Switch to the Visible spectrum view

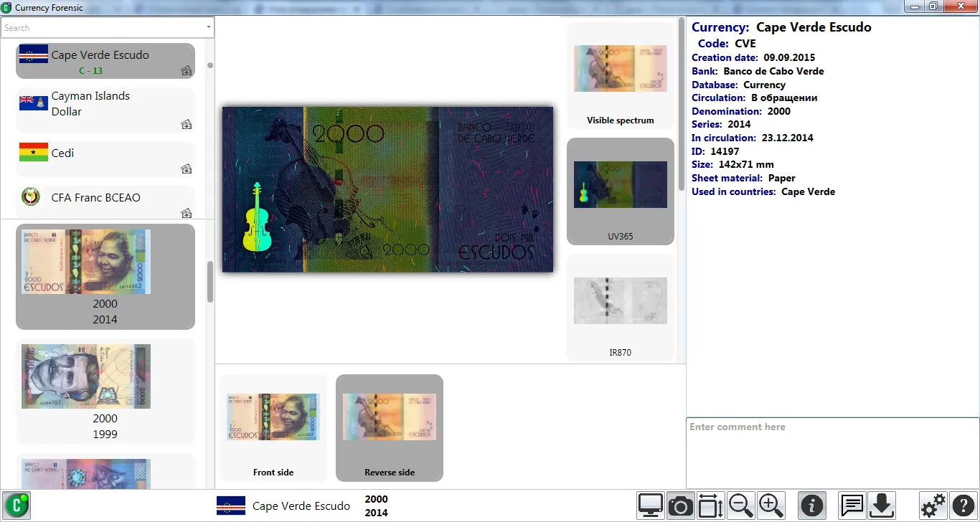coord(620,75)
